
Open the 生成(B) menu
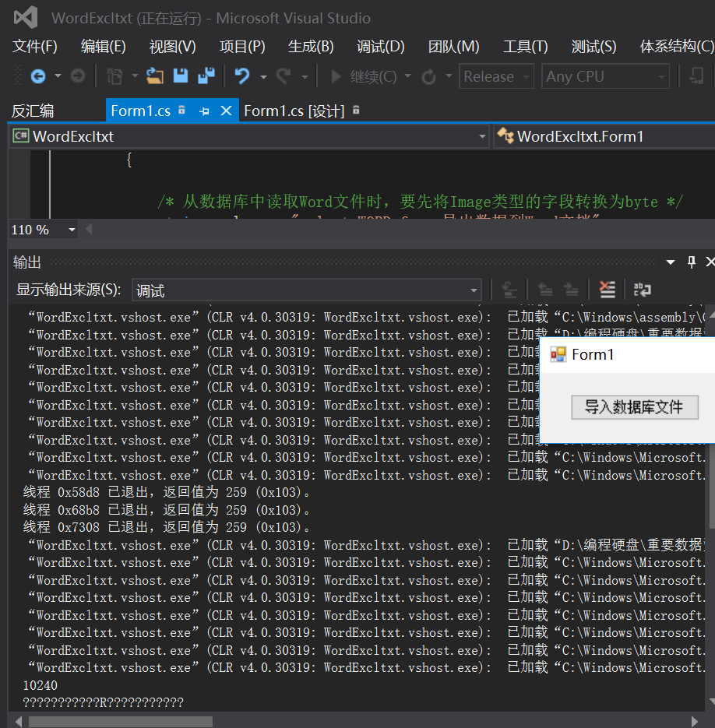311,46
